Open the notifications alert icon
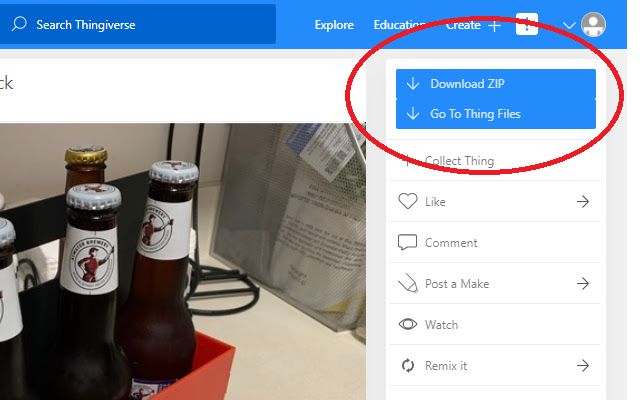 click(527, 25)
